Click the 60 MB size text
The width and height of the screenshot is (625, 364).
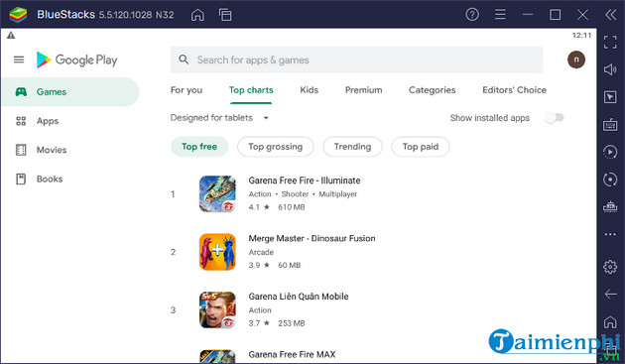click(x=289, y=265)
